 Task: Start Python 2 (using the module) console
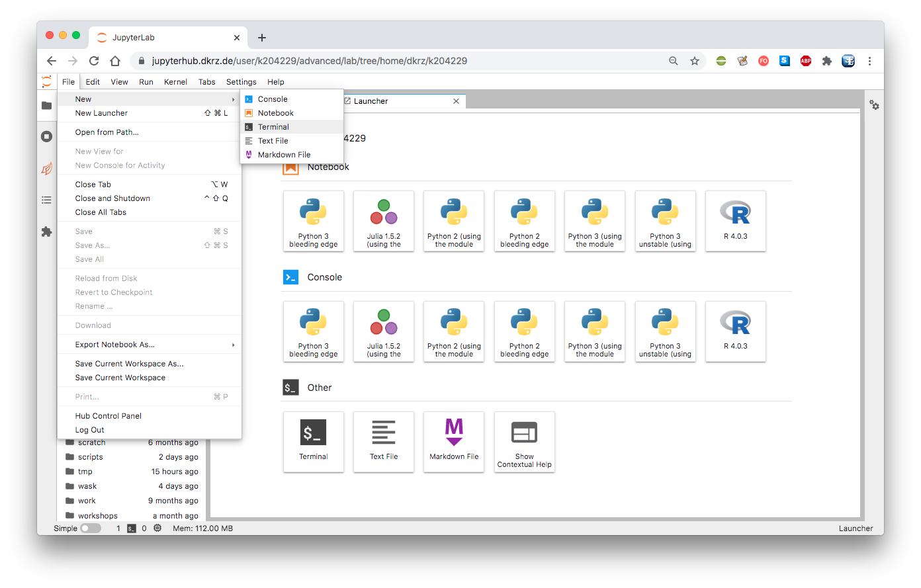click(454, 331)
